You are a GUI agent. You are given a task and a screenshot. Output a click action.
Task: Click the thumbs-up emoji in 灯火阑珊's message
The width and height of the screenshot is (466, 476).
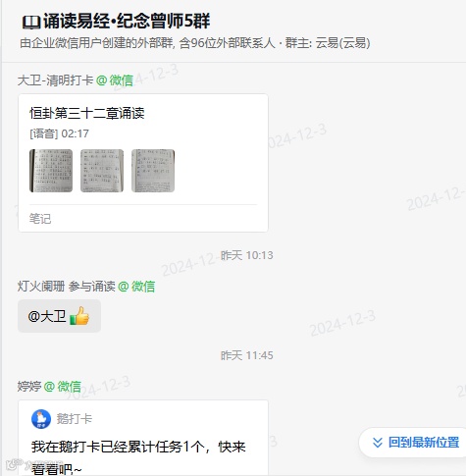tap(79, 316)
